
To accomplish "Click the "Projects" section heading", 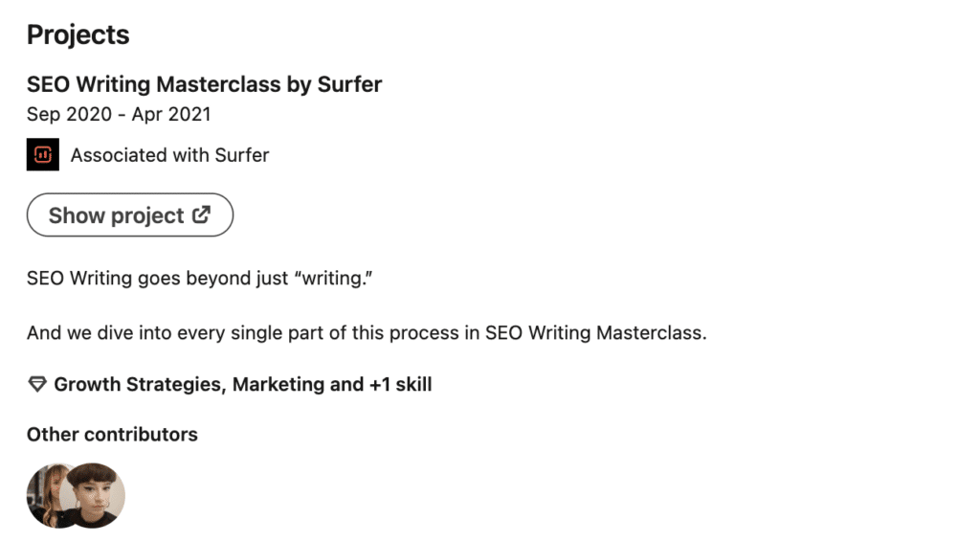I will [78, 35].
